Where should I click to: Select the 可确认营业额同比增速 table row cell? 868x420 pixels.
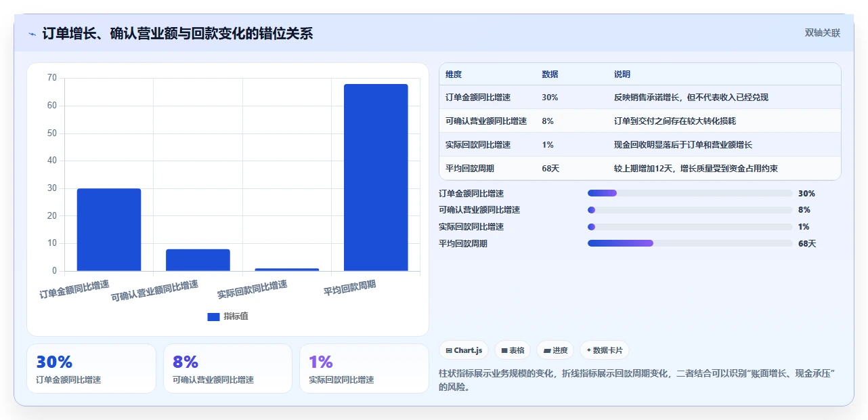point(486,121)
